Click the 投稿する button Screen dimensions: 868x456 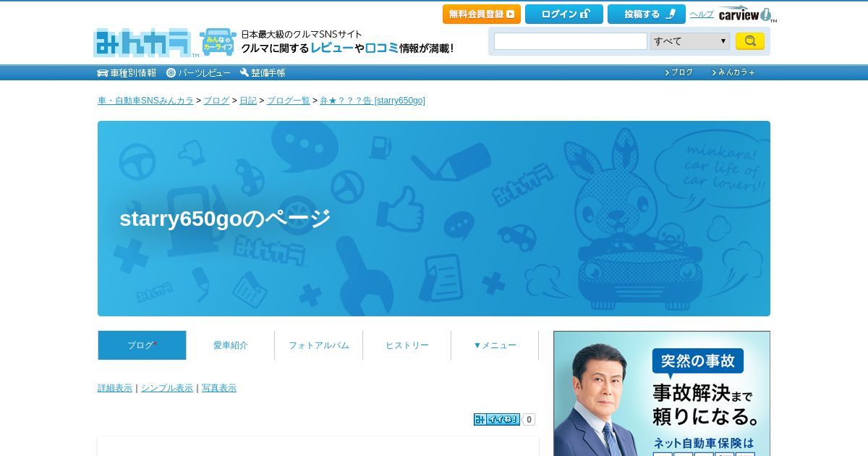click(647, 14)
